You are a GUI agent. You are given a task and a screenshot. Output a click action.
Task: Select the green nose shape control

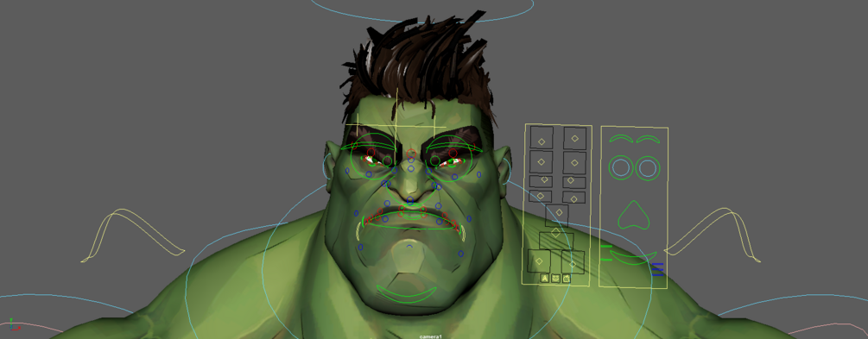point(634,216)
